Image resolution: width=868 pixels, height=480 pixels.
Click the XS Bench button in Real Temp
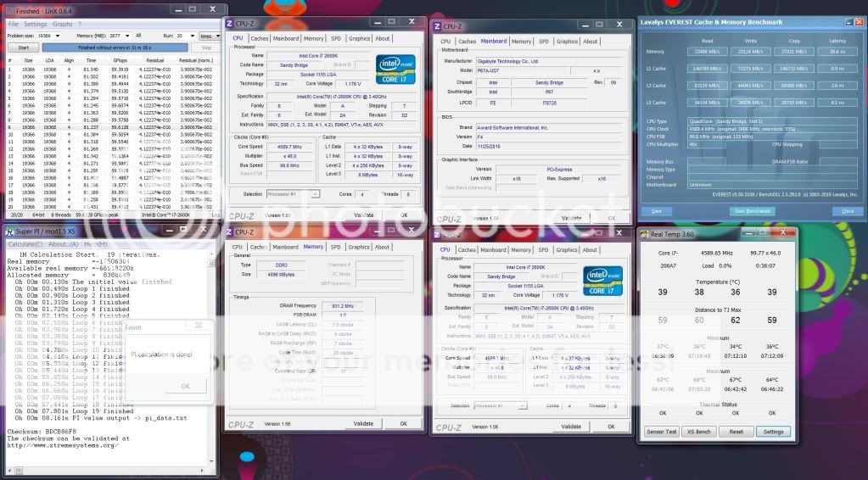pyautogui.click(x=700, y=432)
